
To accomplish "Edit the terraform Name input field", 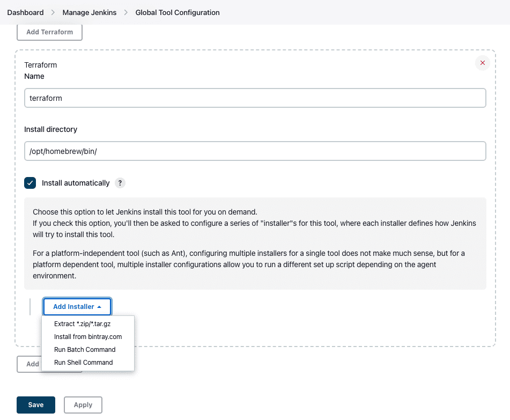I will point(255,98).
